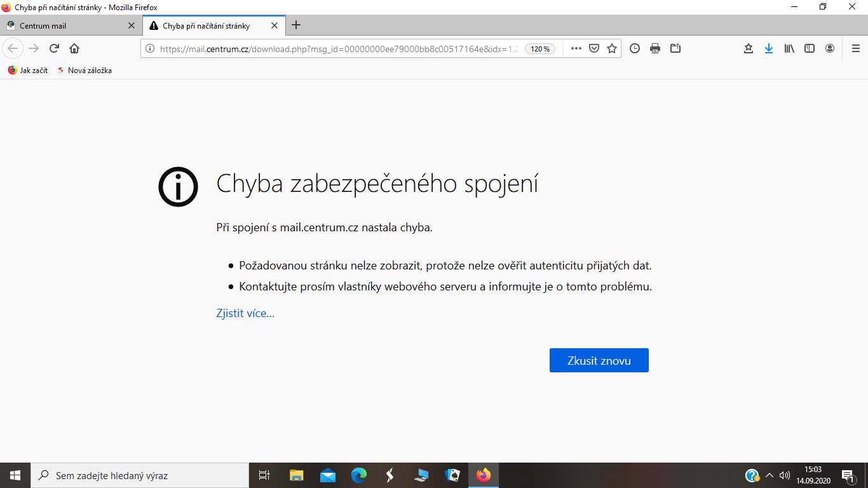Print the page with printer icon

(655, 48)
